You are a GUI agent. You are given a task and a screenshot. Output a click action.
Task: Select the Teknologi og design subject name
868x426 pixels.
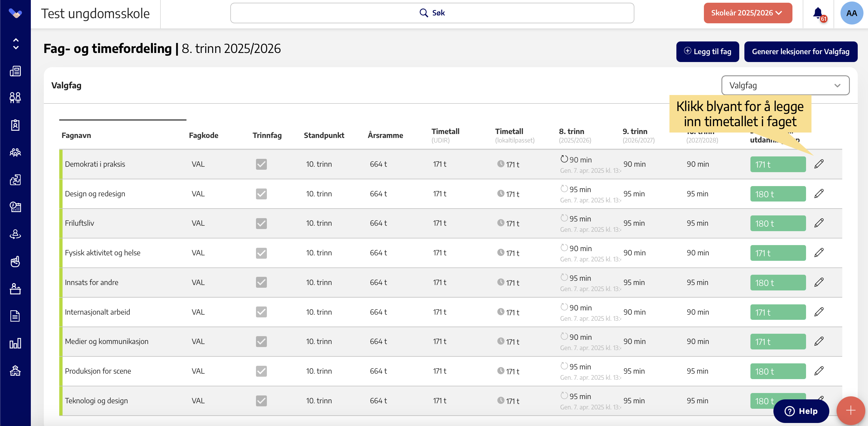(96, 401)
